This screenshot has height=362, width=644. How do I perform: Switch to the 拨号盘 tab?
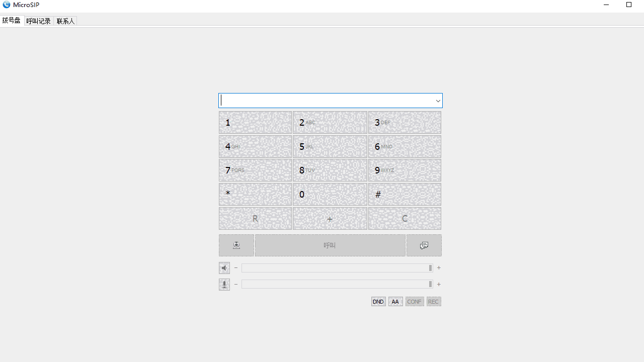coord(12,21)
